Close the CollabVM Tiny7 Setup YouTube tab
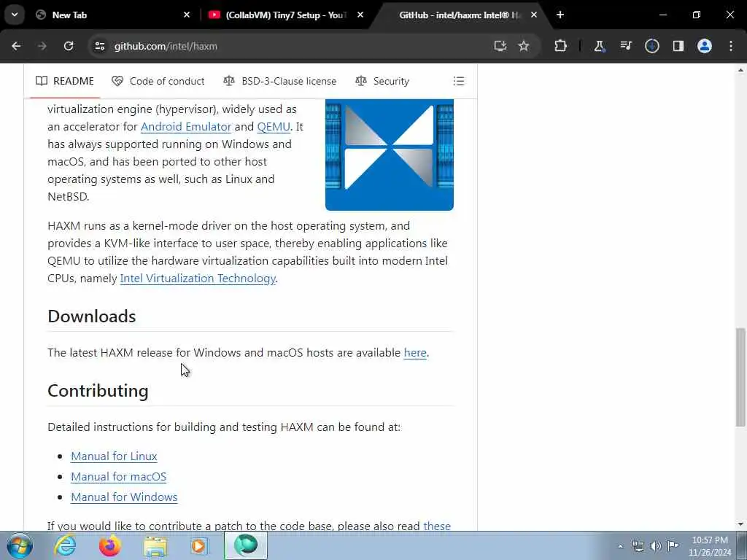747x560 pixels. [360, 15]
